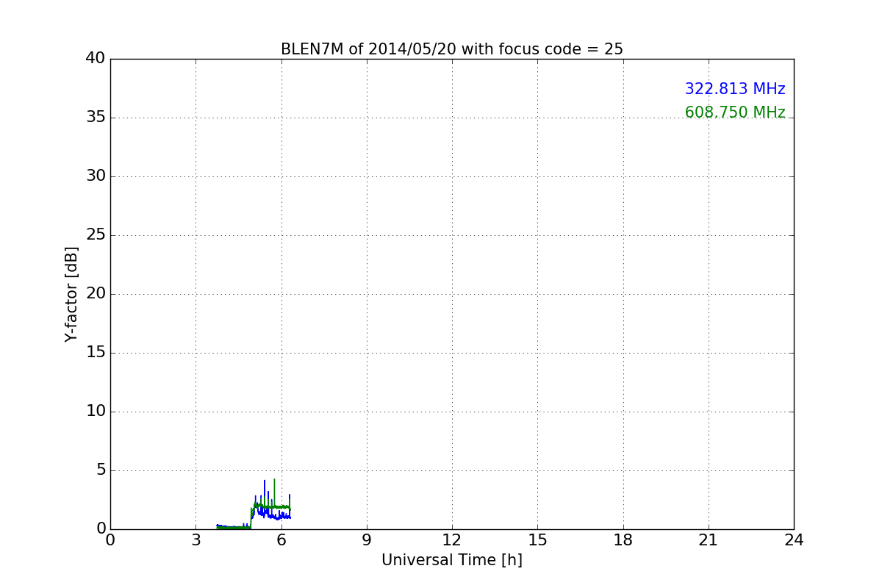Screen dimensions: 882x588
Task: Click the y-axis tick label 35
Action: (96, 118)
